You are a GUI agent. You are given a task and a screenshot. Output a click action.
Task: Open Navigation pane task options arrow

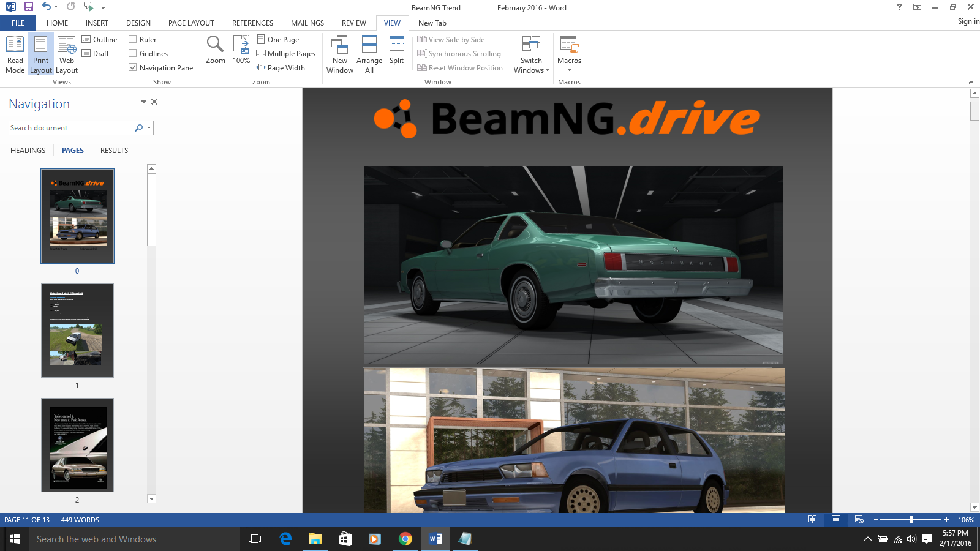pyautogui.click(x=143, y=102)
